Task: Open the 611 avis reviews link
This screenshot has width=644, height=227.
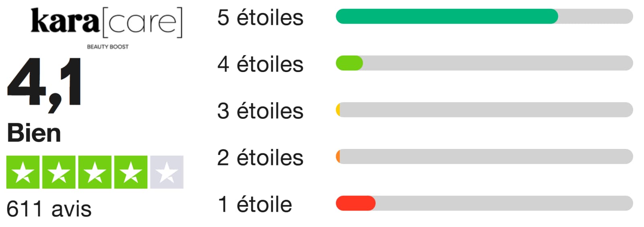Action: point(49,209)
